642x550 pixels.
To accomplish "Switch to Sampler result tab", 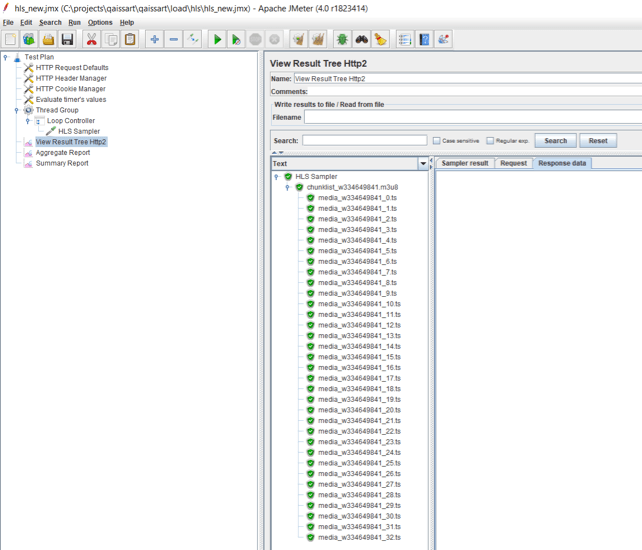I will point(465,163).
